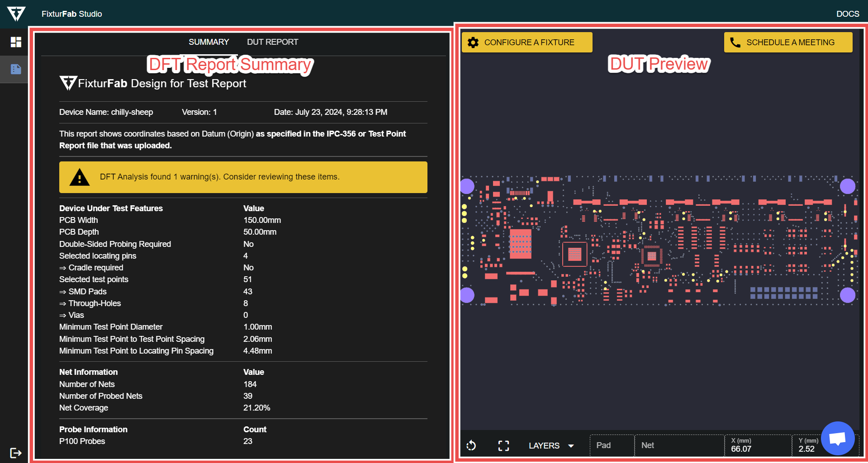Screen dimensions: 868x463
Task: Click 'Double-Sided Probing Required' row label
Action: (x=115, y=244)
